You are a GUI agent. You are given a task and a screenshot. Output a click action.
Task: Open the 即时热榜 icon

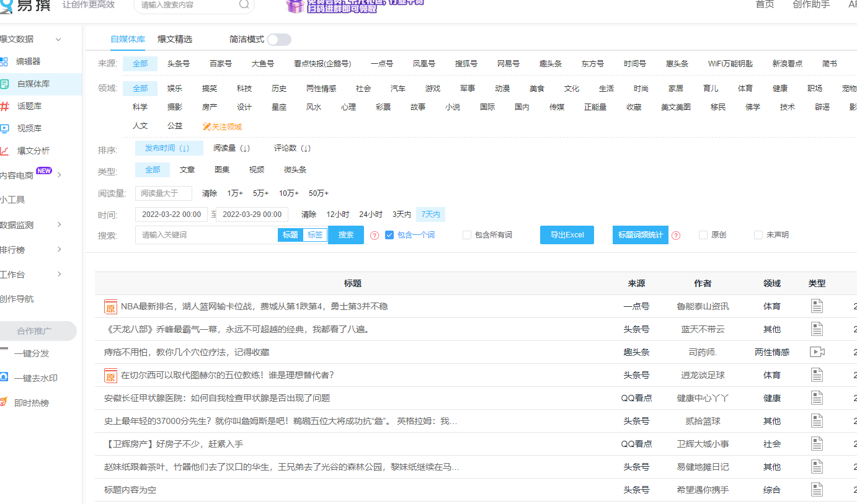(x=4, y=402)
